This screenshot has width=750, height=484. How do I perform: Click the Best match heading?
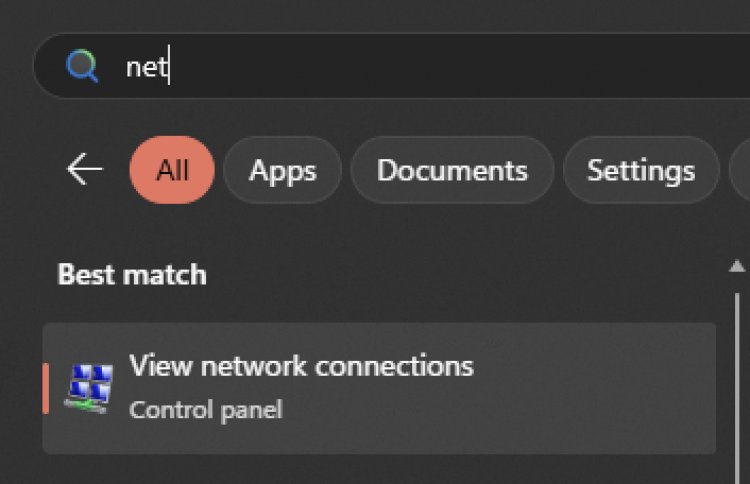click(x=132, y=274)
